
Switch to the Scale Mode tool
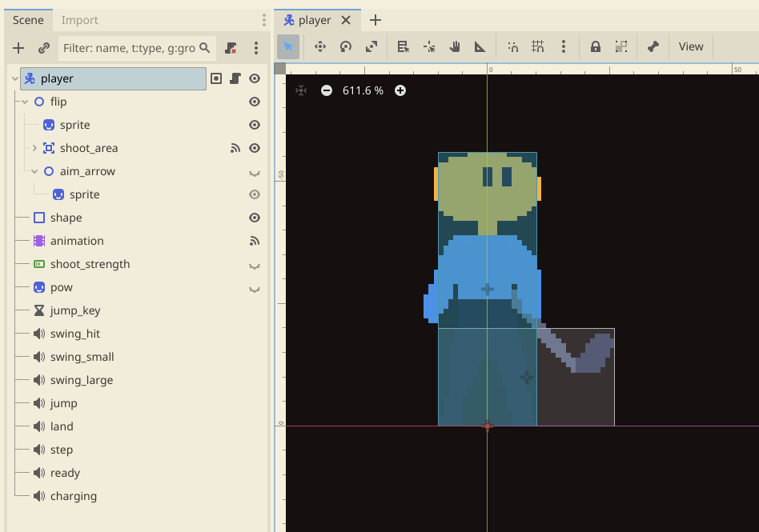pyautogui.click(x=371, y=46)
